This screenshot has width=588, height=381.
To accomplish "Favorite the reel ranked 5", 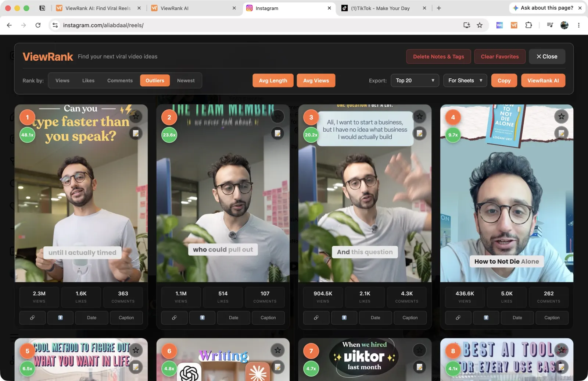I will pyautogui.click(x=136, y=350).
